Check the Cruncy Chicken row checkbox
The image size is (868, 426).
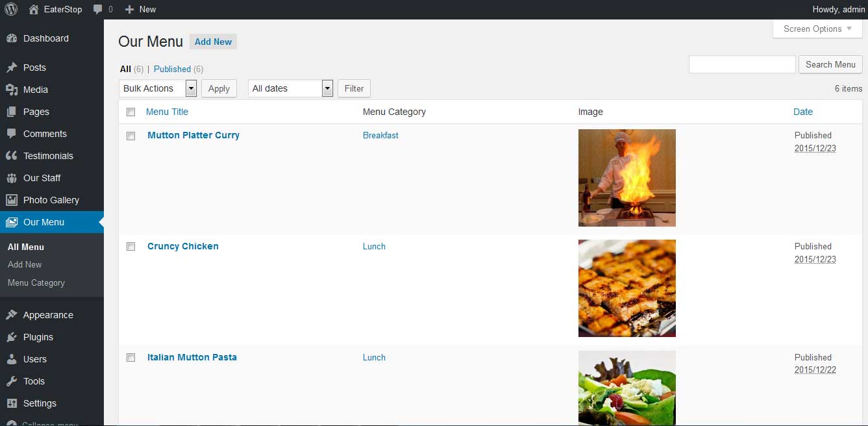point(130,247)
